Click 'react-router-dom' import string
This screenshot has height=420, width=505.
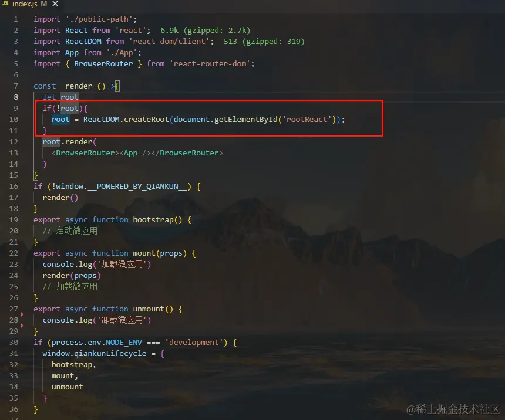[x=210, y=64]
